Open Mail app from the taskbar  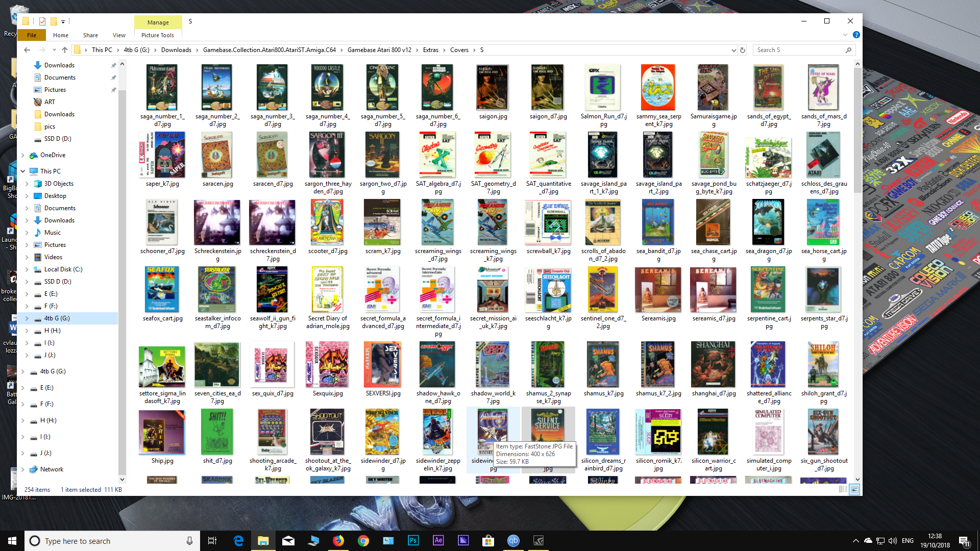click(x=288, y=541)
